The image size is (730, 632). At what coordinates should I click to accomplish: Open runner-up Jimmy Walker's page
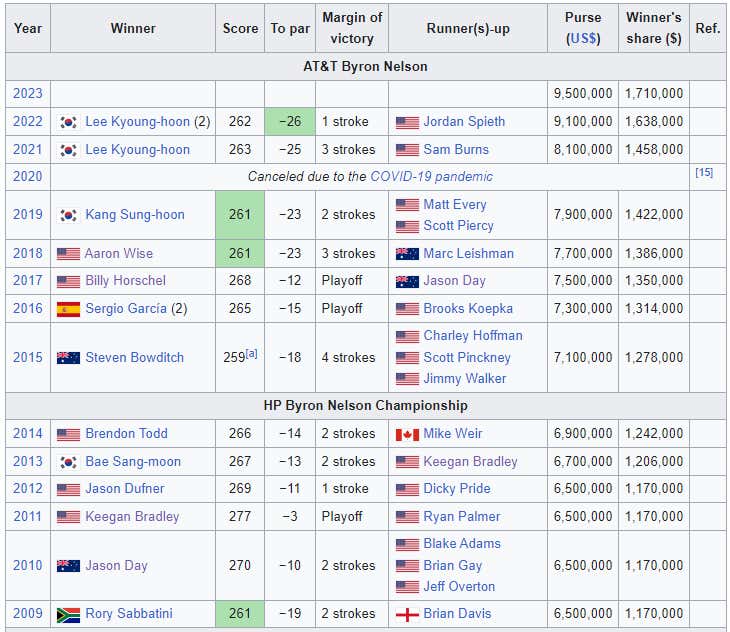tap(465, 379)
